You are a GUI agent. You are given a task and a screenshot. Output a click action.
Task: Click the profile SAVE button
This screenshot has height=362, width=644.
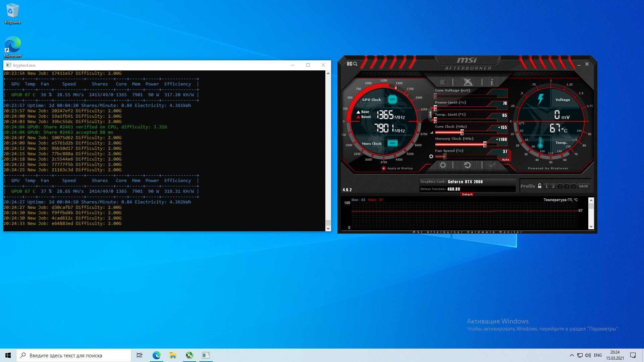[584, 186]
